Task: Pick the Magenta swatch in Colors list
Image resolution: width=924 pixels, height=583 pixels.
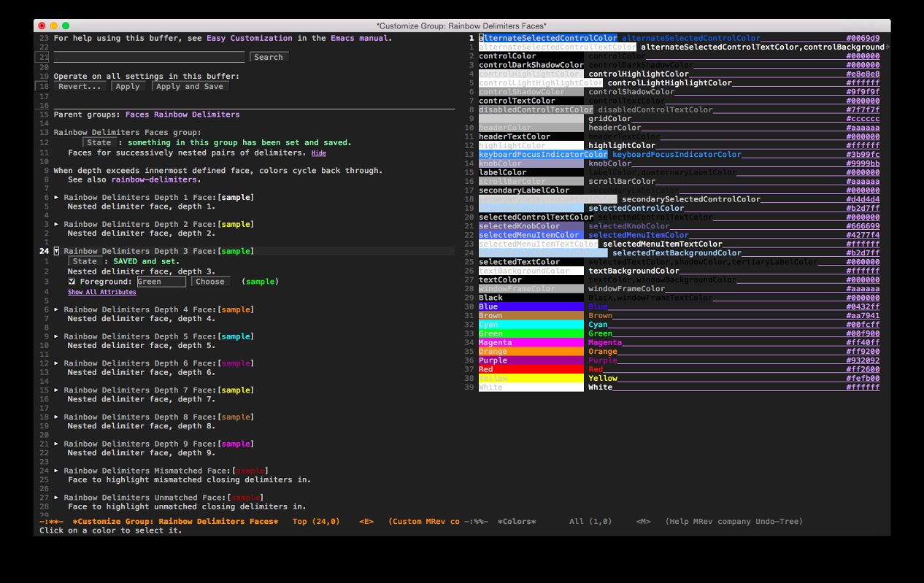Action: (x=531, y=343)
